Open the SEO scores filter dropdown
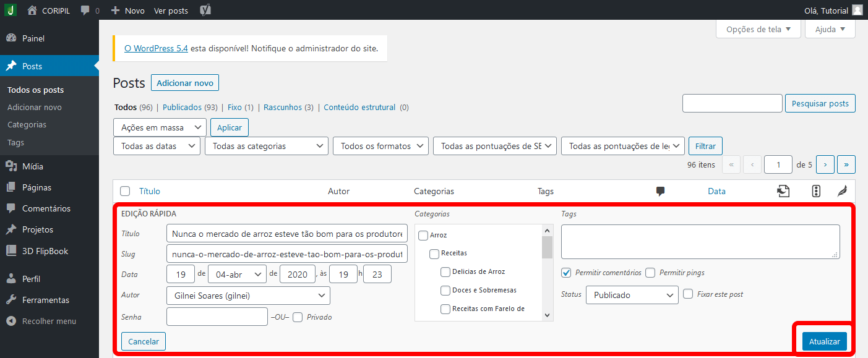The height and width of the screenshot is (358, 868). [x=495, y=146]
